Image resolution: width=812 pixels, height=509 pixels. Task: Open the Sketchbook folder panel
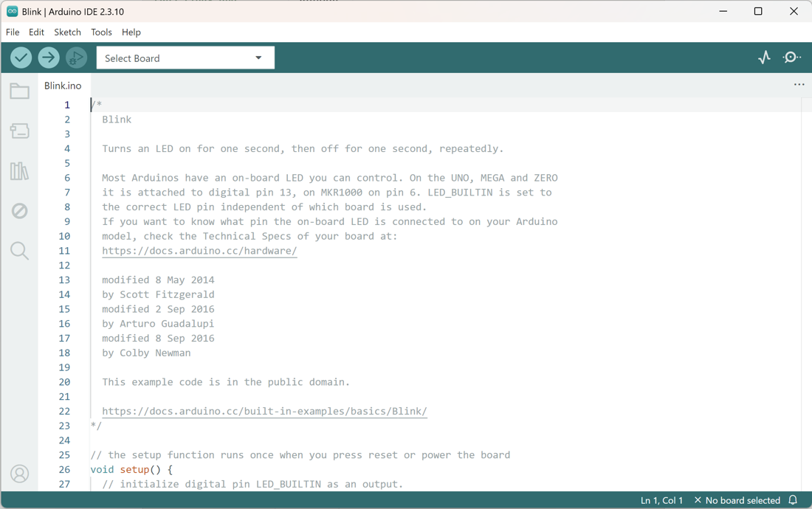click(x=20, y=91)
